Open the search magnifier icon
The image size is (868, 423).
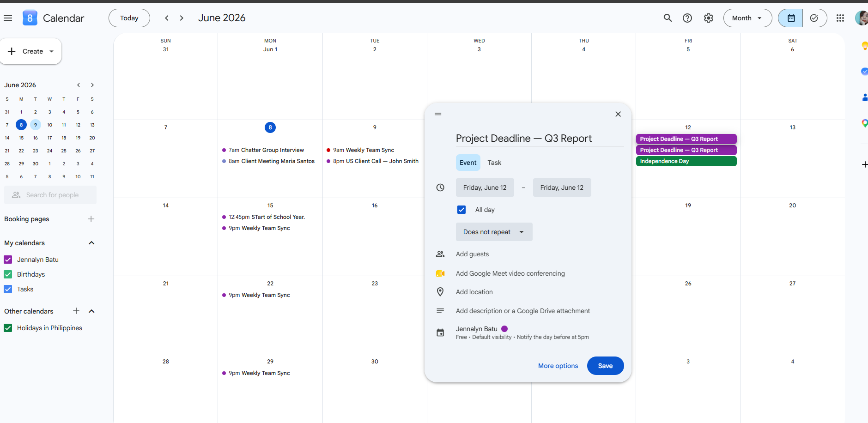pos(668,18)
